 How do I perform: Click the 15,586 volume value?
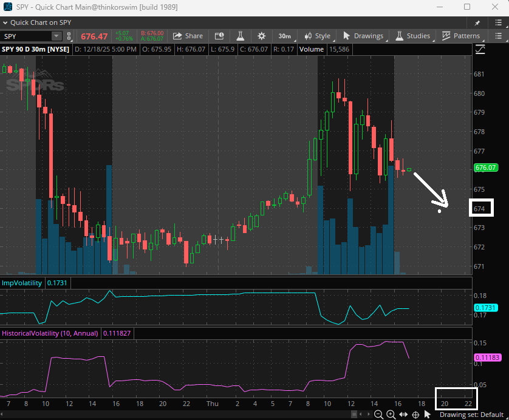tap(339, 49)
